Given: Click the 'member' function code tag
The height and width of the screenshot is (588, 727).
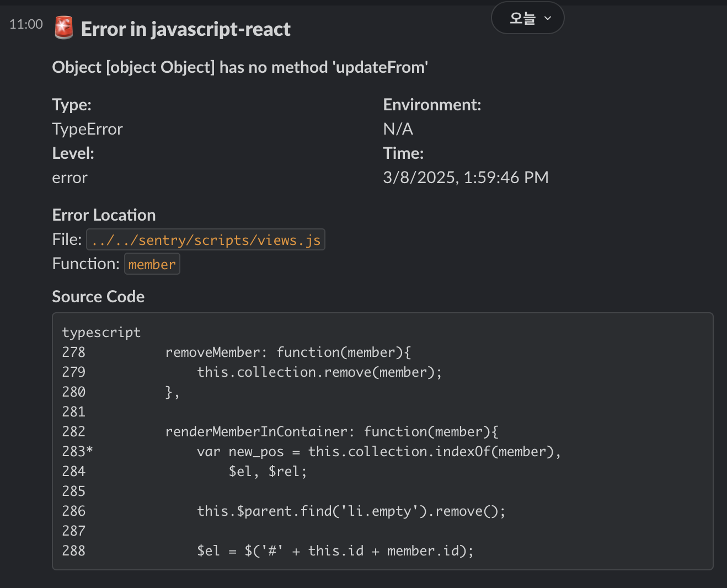Looking at the screenshot, I should (x=152, y=264).
